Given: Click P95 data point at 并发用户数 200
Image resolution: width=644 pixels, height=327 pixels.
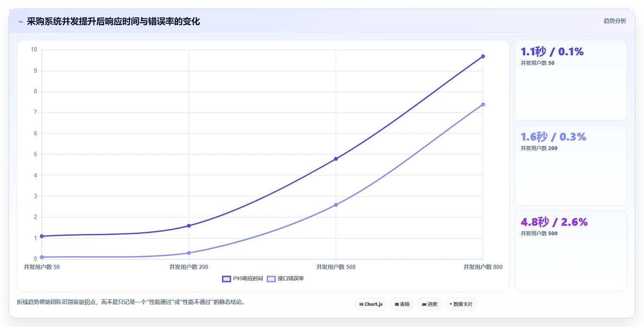Looking at the screenshot, I should [189, 226].
